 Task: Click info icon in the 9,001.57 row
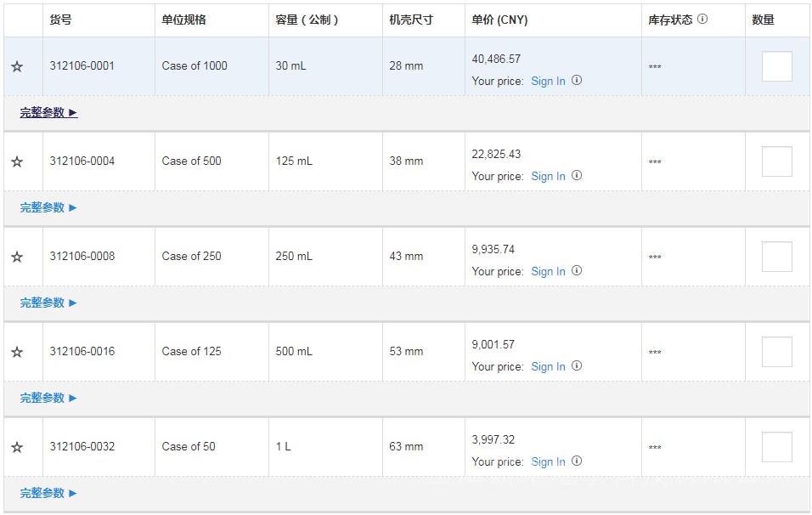coord(577,366)
